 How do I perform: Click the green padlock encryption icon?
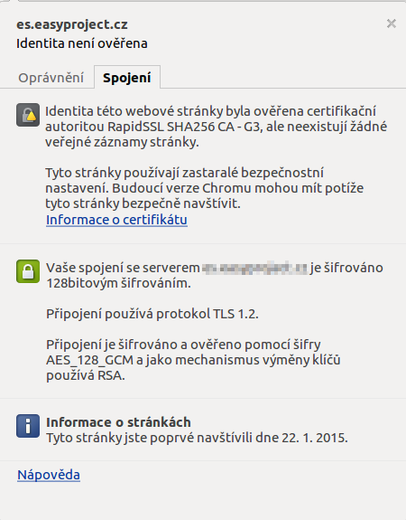tap(28, 271)
